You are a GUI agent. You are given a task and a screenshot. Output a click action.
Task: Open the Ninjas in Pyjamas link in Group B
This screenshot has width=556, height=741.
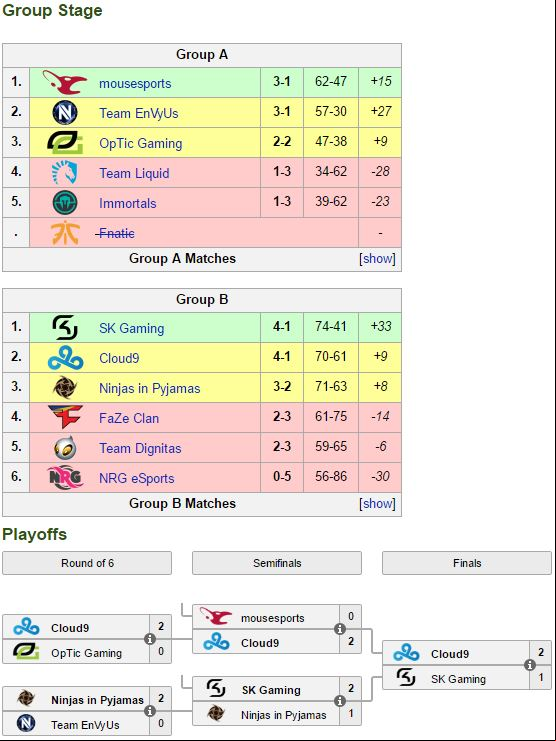click(x=150, y=388)
